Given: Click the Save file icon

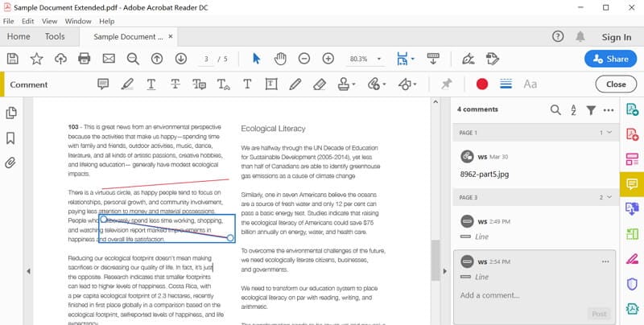Looking at the screenshot, I should [13, 59].
